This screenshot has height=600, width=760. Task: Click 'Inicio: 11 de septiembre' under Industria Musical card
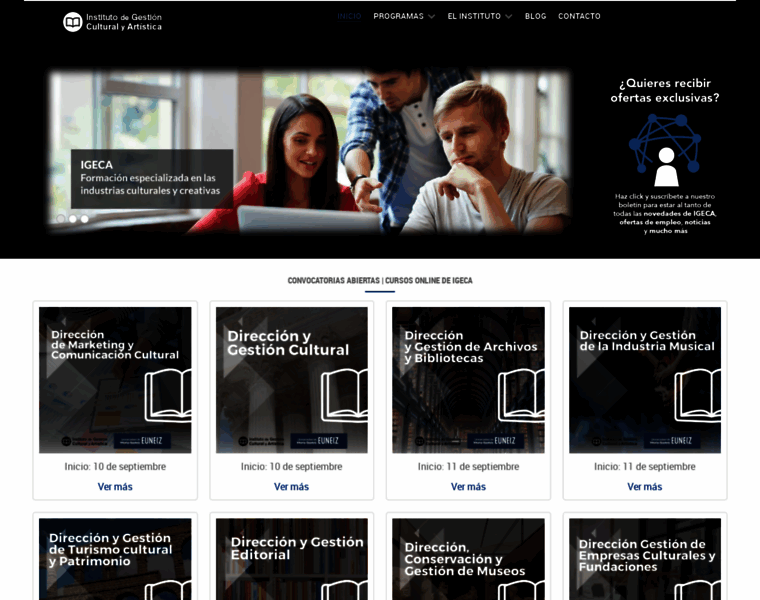tap(645, 467)
